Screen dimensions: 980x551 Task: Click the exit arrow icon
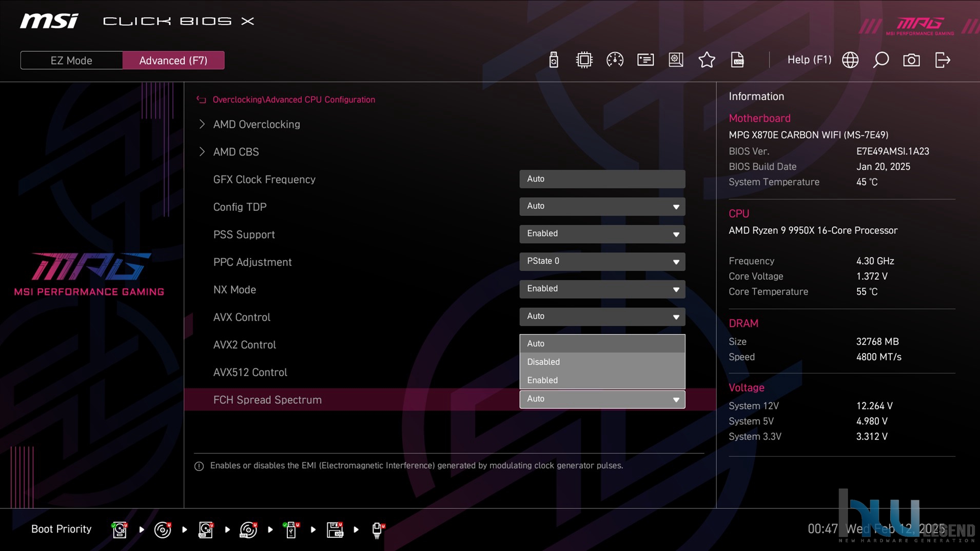pyautogui.click(x=943, y=60)
